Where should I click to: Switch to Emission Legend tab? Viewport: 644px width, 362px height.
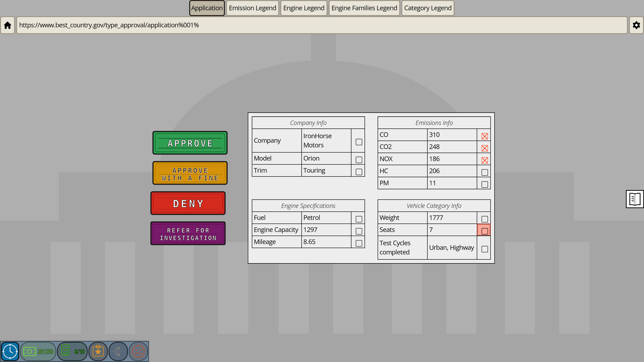tap(252, 8)
